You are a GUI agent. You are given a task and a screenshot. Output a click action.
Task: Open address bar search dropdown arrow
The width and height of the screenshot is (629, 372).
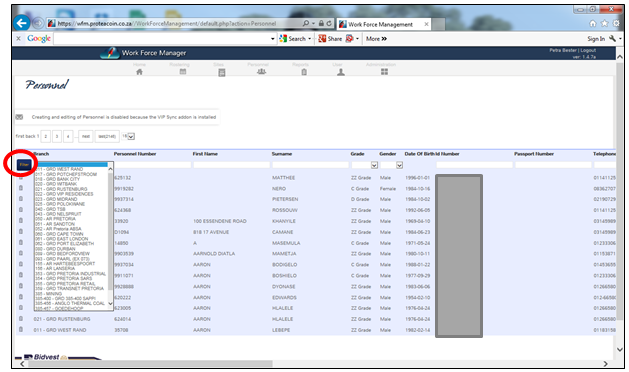point(313,23)
